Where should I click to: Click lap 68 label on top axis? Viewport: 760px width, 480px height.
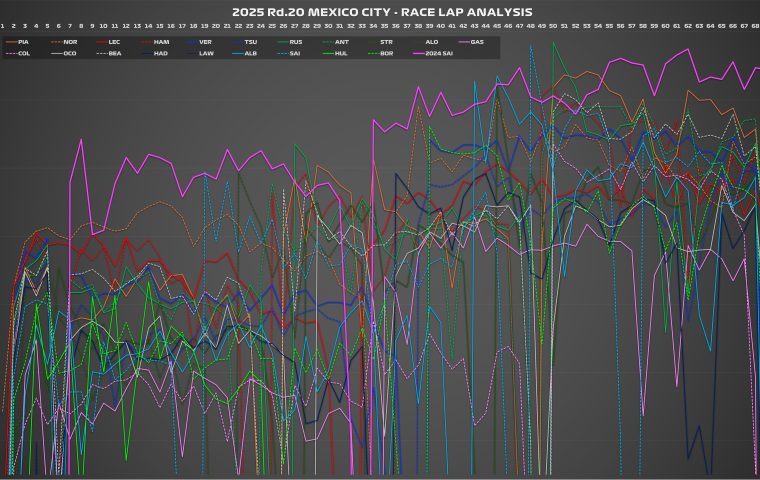(x=754, y=24)
